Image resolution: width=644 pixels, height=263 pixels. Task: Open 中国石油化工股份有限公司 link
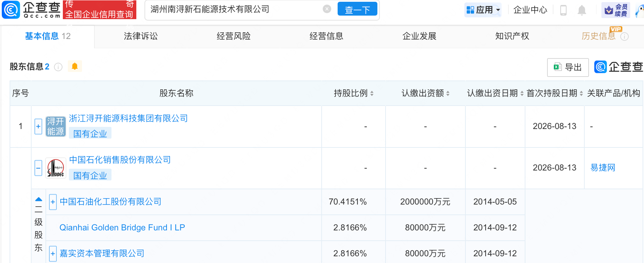110,202
